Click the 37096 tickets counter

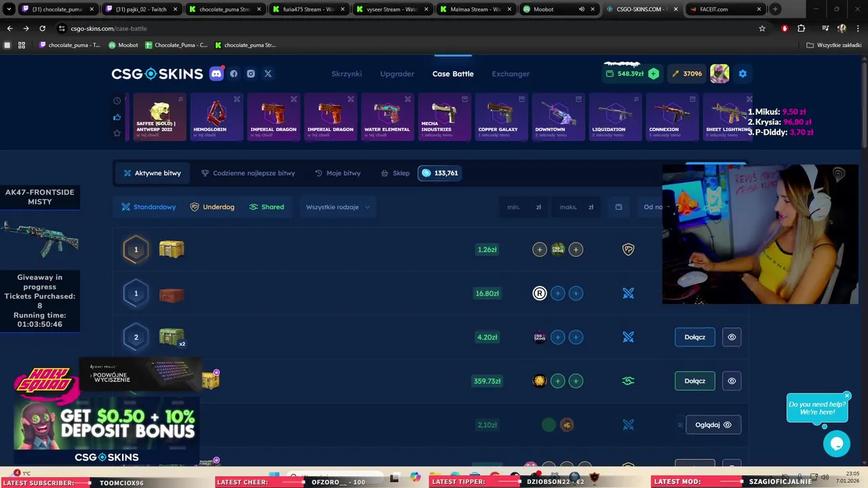687,74
